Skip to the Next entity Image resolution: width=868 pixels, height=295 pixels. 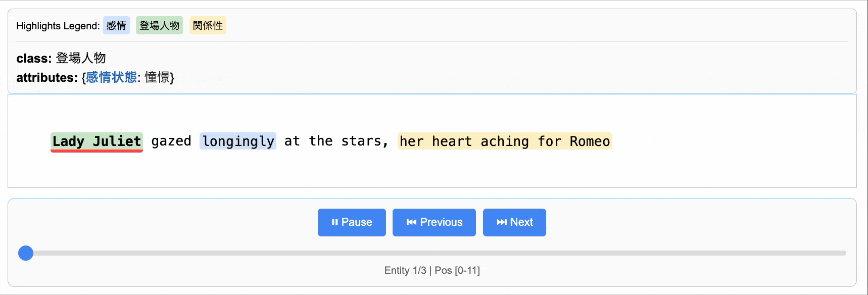(x=514, y=222)
